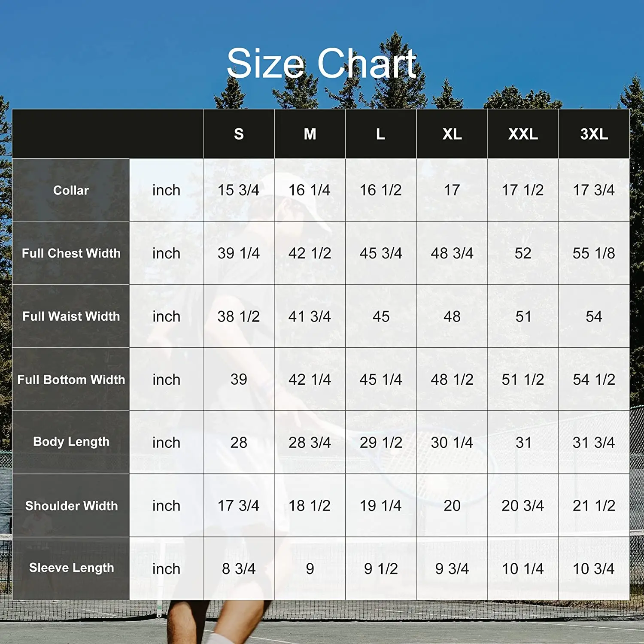The image size is (644, 644).
Task: Select the 3XL size column header
Action: coord(594,134)
